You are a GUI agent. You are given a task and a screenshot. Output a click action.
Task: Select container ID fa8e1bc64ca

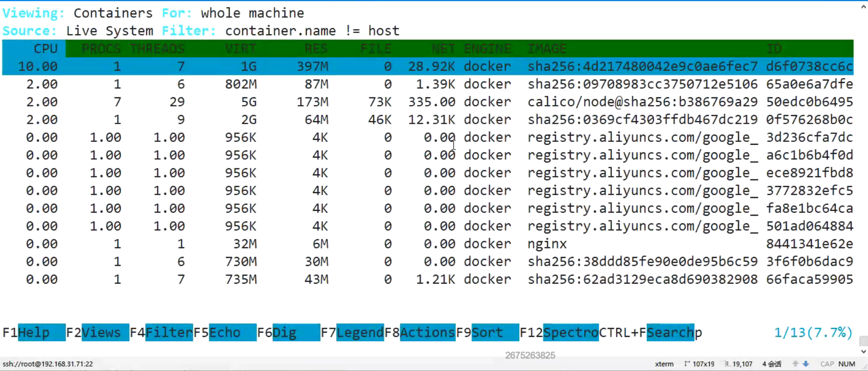point(809,208)
